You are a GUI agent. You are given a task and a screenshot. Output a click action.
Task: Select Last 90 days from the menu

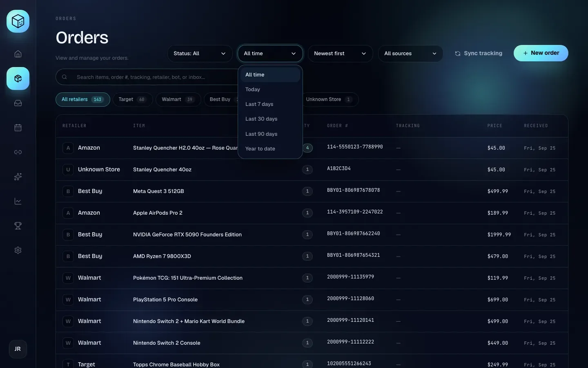[x=270, y=134]
